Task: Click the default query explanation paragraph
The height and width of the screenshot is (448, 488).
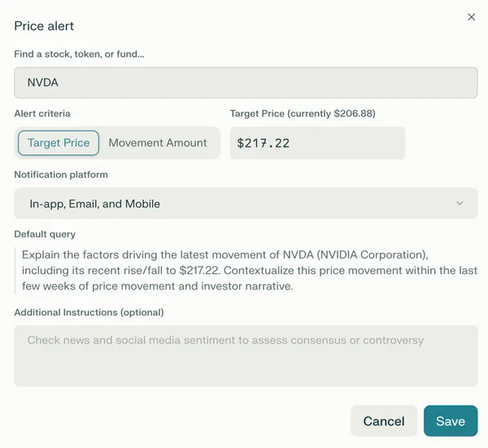Action: click(249, 271)
